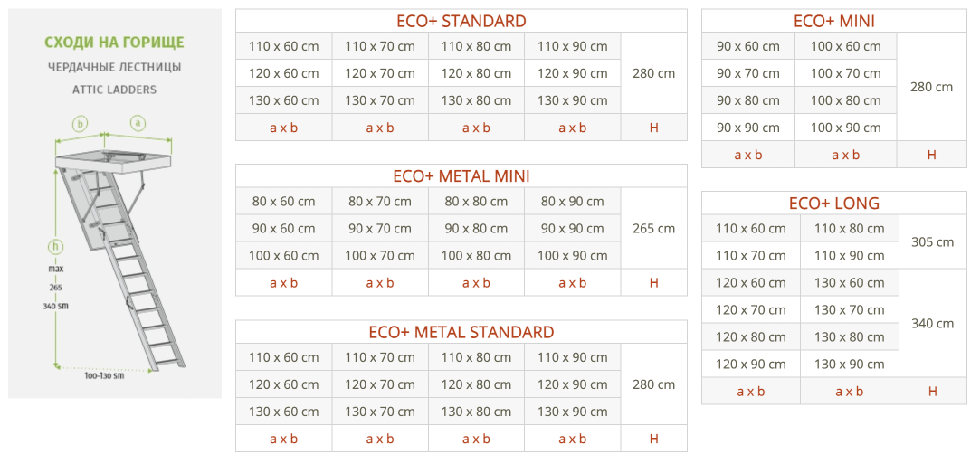Click 130 x 90 cm in ECO+ STANDARD
The image size is (980, 464).
click(573, 100)
